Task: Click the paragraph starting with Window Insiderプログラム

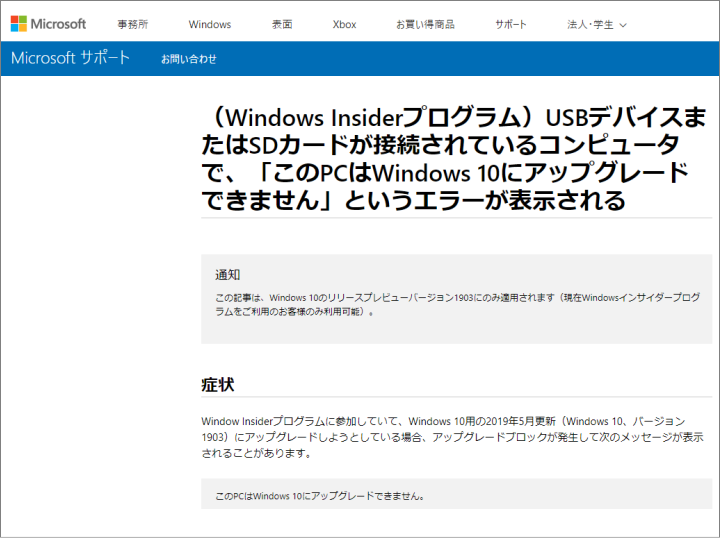Action: [x=452, y=437]
